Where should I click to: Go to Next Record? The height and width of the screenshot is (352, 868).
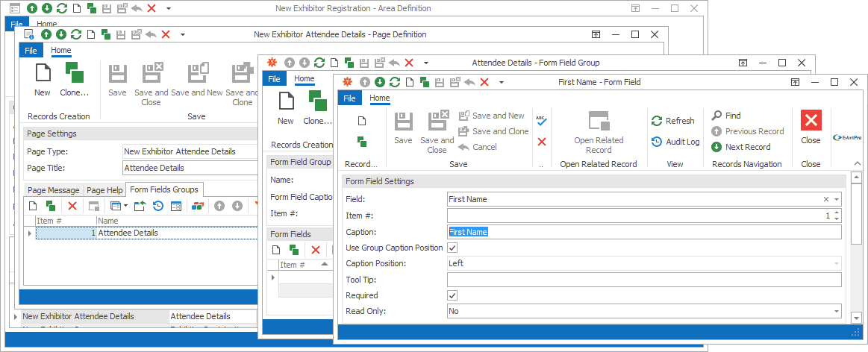(x=740, y=147)
